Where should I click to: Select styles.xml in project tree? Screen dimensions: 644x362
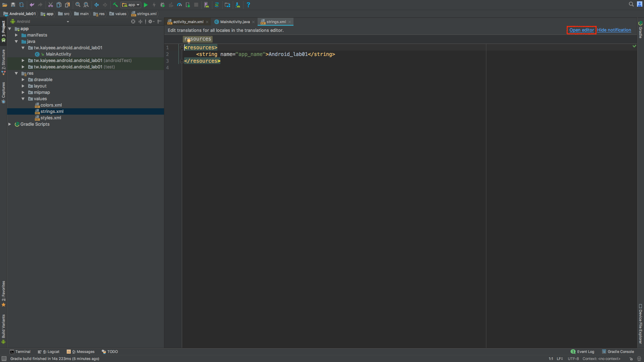coord(51,118)
